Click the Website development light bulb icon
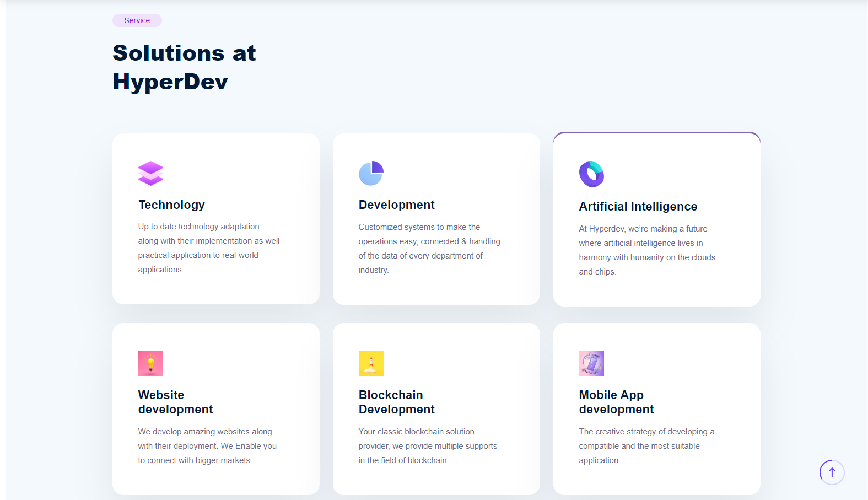Screen dimensions: 868x500 tap(150, 363)
